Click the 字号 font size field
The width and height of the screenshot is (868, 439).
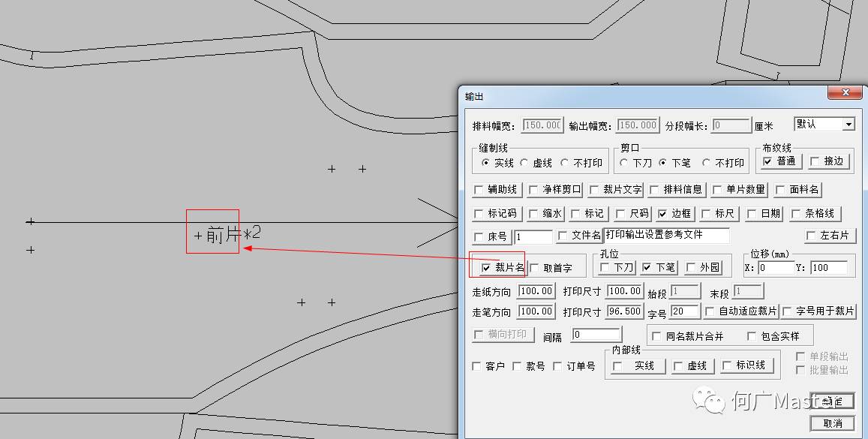685,311
